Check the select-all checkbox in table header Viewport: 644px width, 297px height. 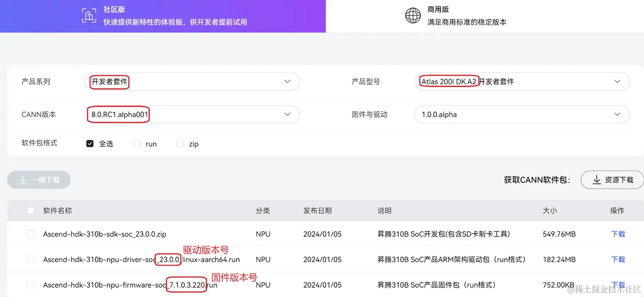[30, 211]
